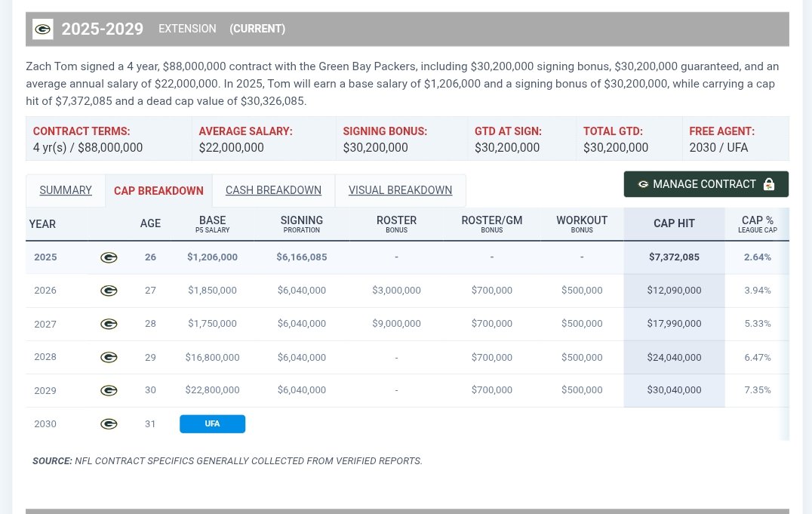Select the Cap Breakdown tab
Image resolution: width=812 pixels, height=514 pixels.
point(158,191)
